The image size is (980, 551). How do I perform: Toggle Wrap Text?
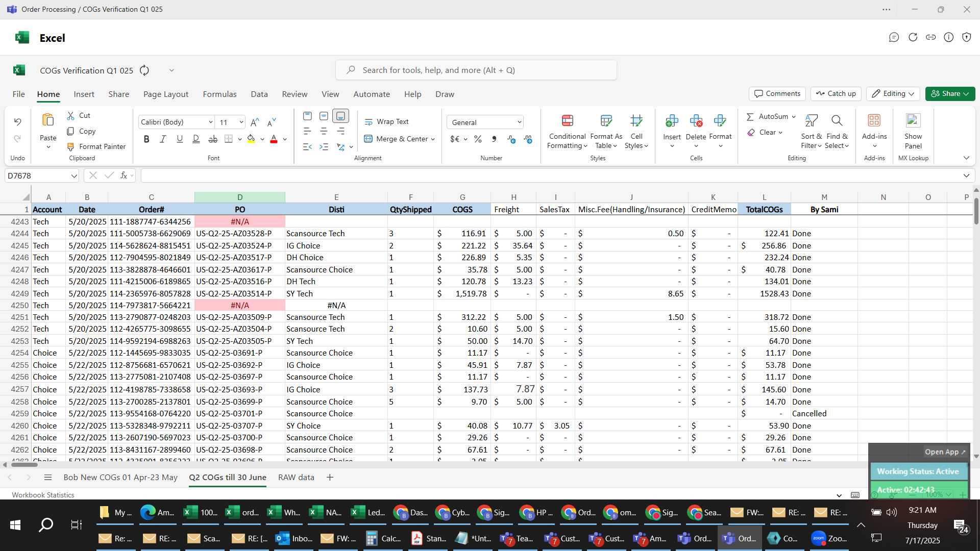coord(386,121)
